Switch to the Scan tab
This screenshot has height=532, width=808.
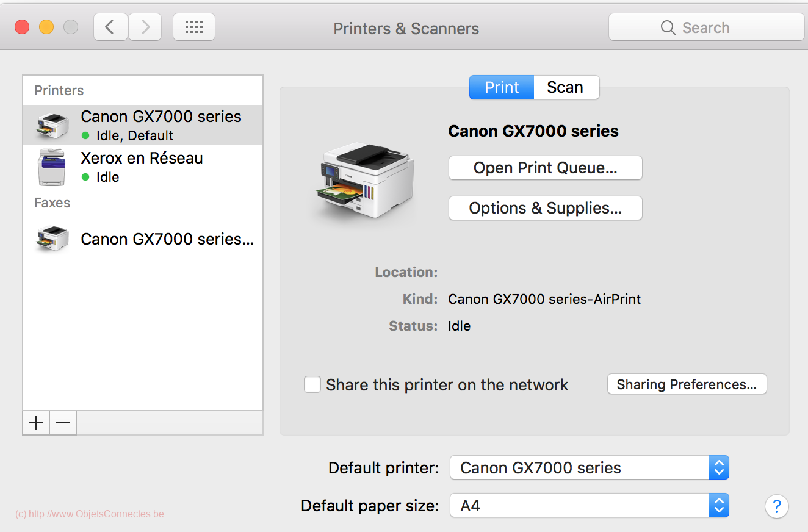tap(565, 87)
